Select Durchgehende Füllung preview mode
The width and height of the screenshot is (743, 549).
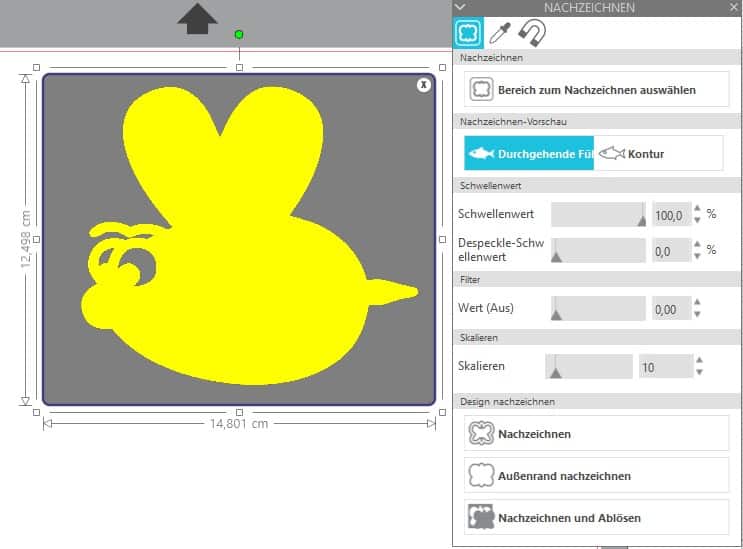pos(529,153)
